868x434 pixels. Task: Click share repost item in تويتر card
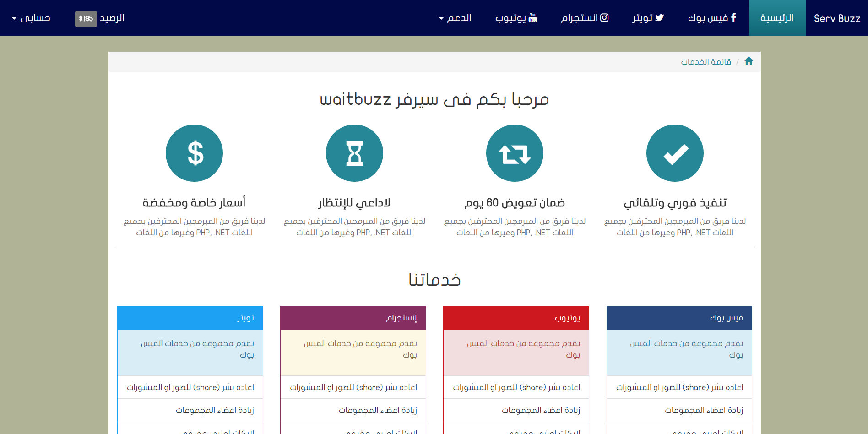[190, 387]
